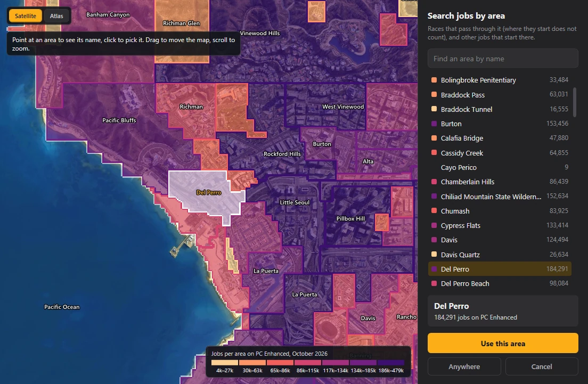The height and width of the screenshot is (384, 588).
Task: Choose Del Perro Beach in the list
Action: [x=500, y=283]
